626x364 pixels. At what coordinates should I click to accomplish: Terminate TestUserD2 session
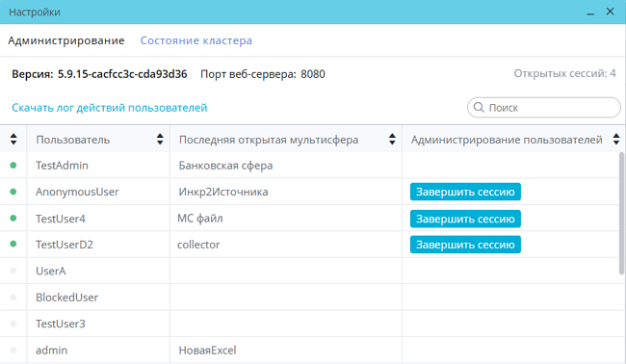pos(465,245)
